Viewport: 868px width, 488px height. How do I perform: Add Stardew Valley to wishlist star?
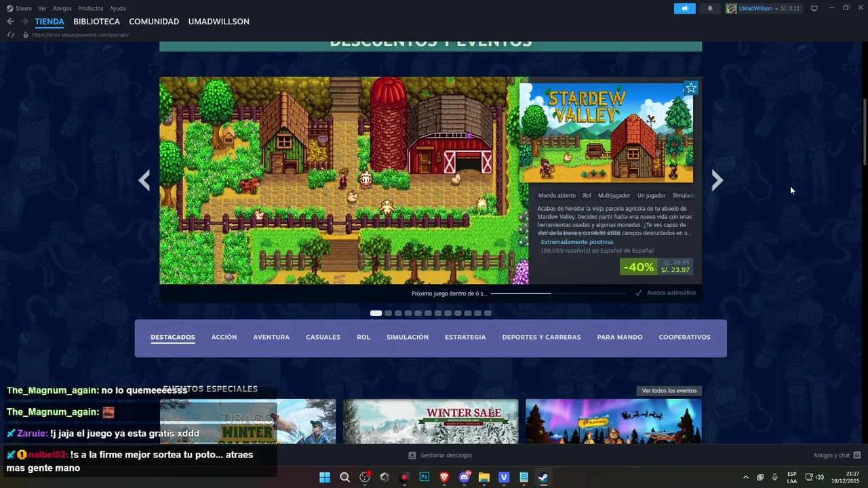[691, 88]
